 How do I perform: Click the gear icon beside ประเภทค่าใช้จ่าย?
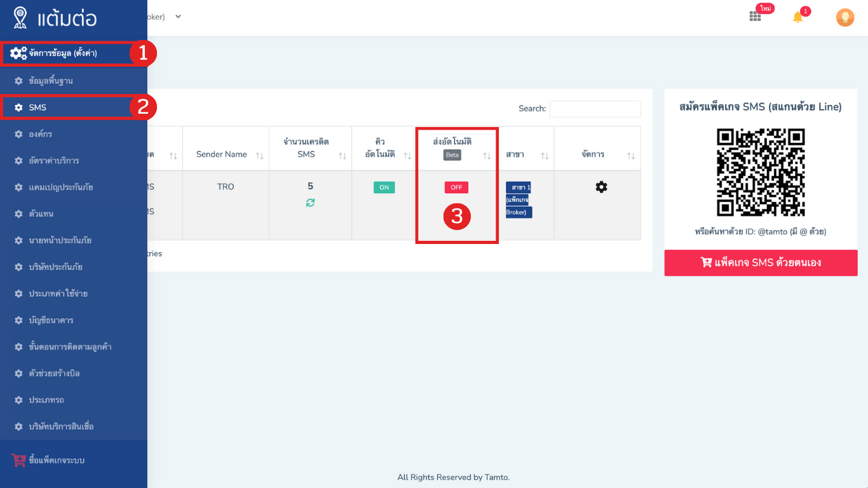(18, 294)
